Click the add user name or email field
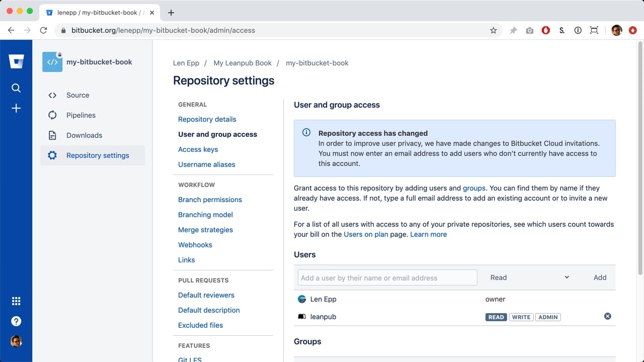 [387, 278]
